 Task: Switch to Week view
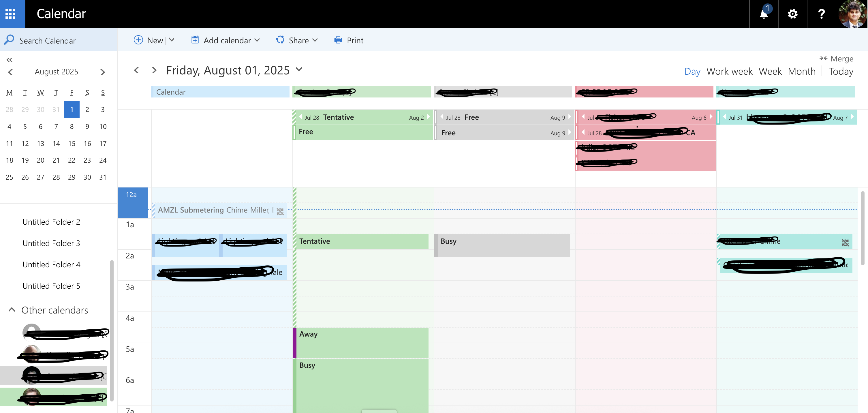[x=770, y=72]
